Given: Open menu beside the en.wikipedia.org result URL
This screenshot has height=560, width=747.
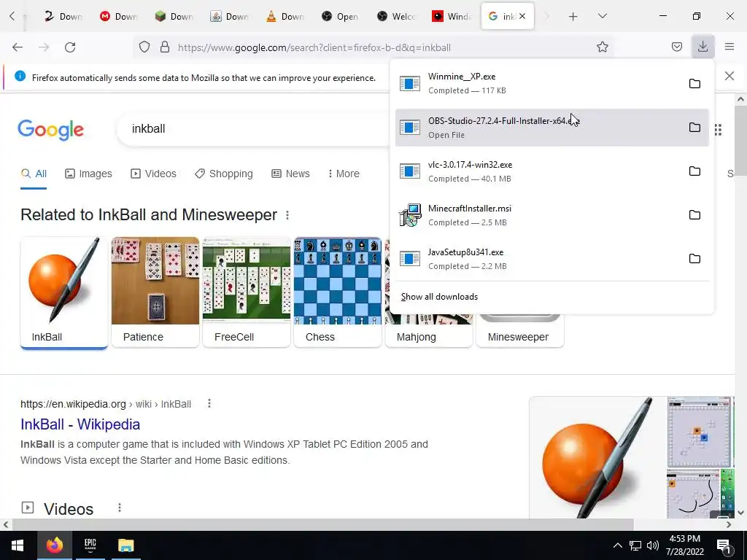Looking at the screenshot, I should click(x=209, y=404).
